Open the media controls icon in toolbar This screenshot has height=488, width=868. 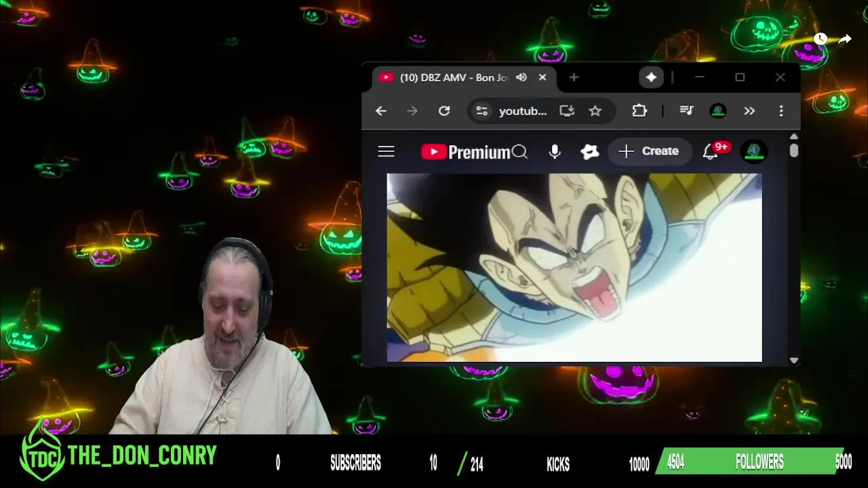[686, 111]
